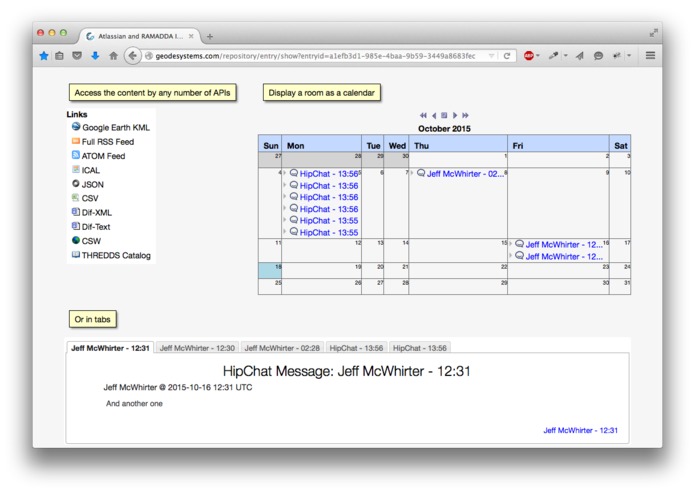Select the Jeff McWhirter - 12:31 tab

coord(110,348)
